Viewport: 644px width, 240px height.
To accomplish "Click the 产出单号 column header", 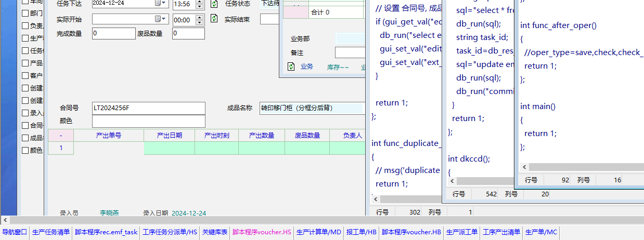I will click(108, 136).
